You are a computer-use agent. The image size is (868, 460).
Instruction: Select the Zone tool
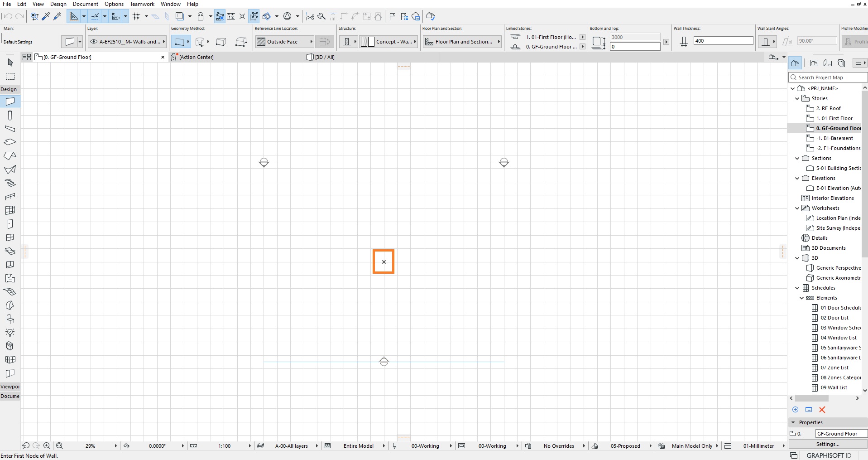(x=10, y=278)
